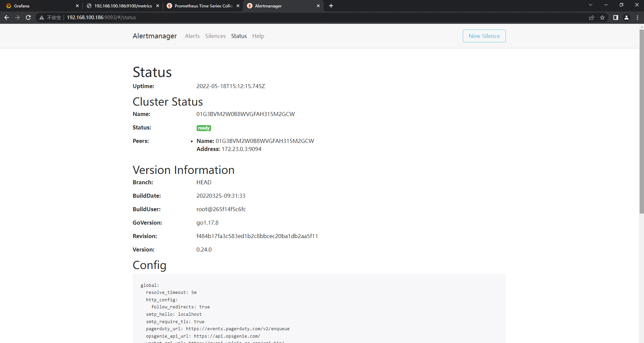
Task: Click the vertical page scrollbar thumb
Action: click(641, 121)
